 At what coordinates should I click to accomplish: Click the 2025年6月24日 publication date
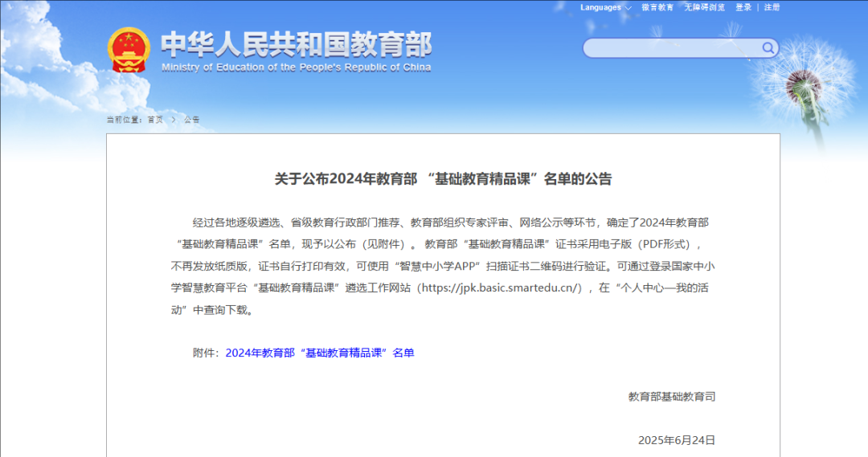pyautogui.click(x=676, y=440)
